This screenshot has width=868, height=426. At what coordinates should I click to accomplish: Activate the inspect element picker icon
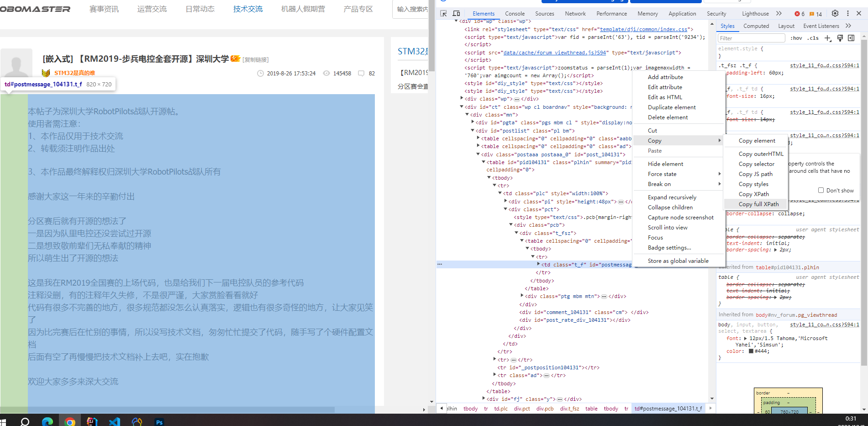443,13
